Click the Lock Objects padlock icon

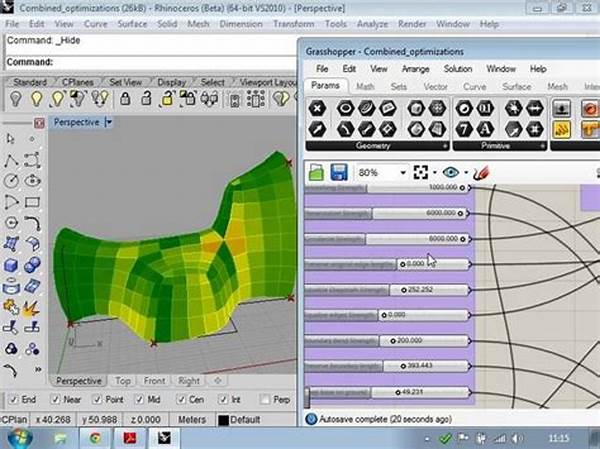[x=125, y=99]
